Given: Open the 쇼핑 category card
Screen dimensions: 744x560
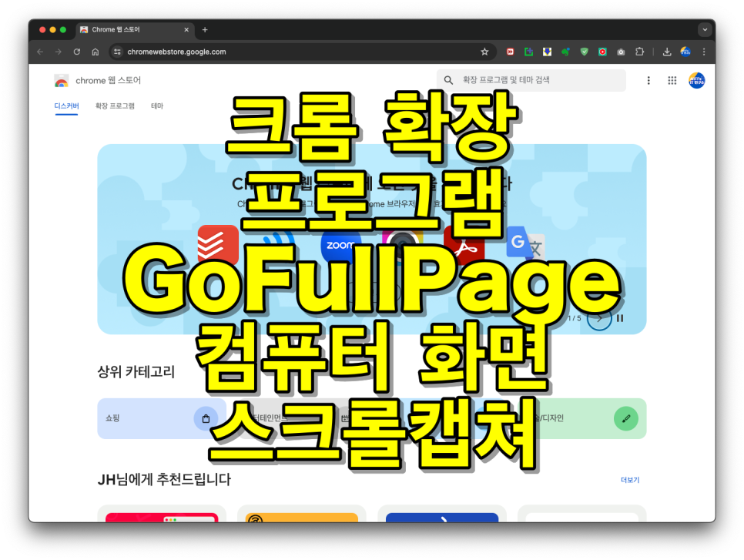Looking at the screenshot, I should (x=161, y=418).
